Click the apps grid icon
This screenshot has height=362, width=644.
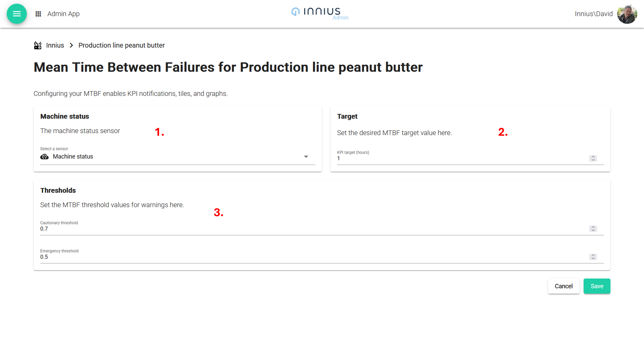(x=38, y=14)
